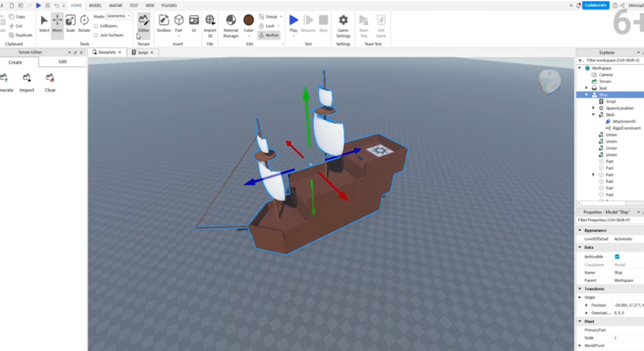
Task: Click the brown Color swatch
Action: click(x=248, y=21)
